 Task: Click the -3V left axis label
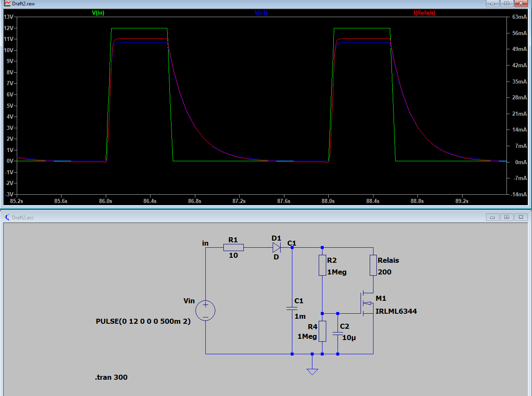[9, 194]
